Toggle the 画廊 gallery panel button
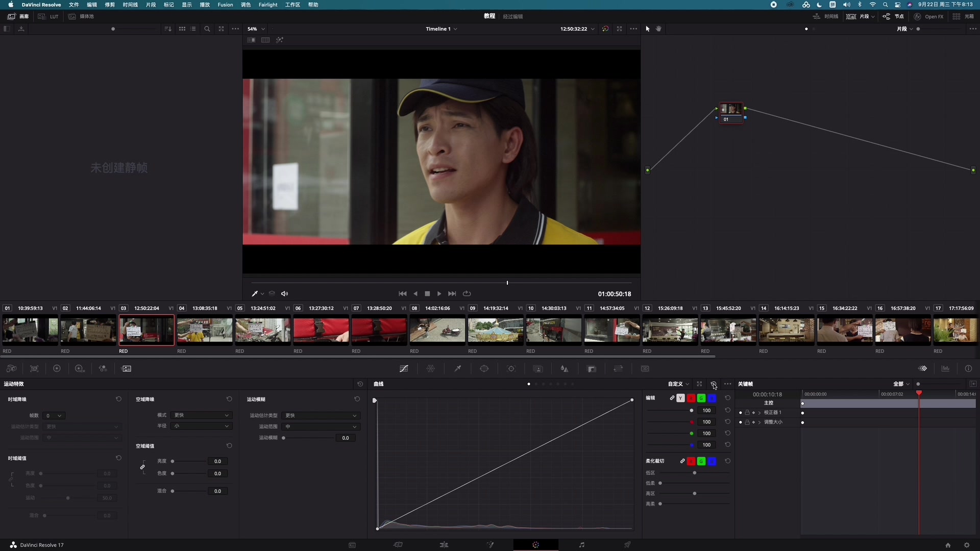The image size is (980, 551). point(18,16)
